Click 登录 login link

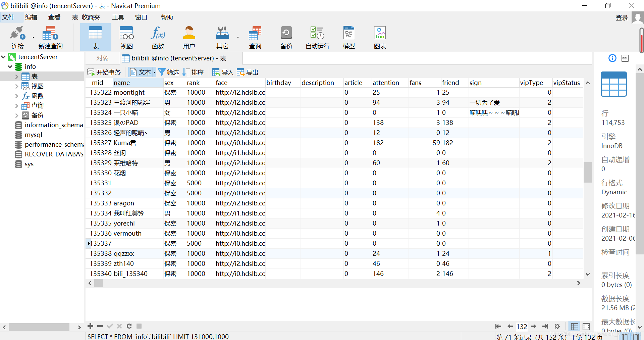coord(622,17)
